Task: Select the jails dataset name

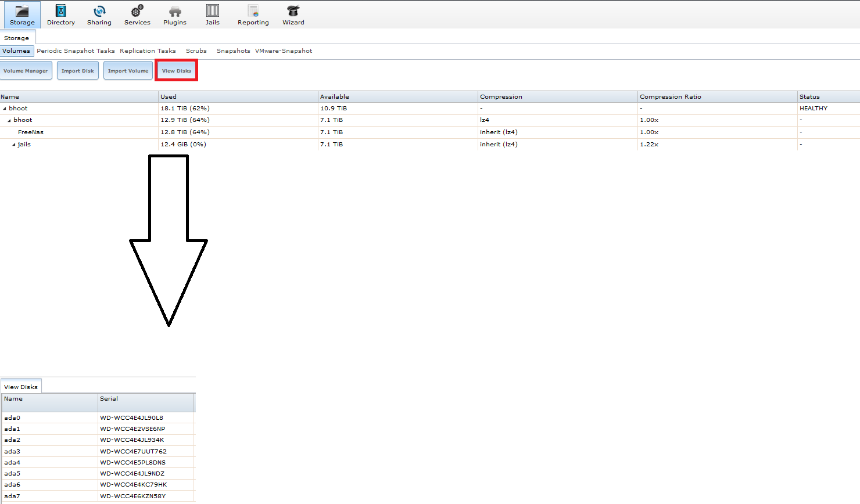Action: point(24,145)
